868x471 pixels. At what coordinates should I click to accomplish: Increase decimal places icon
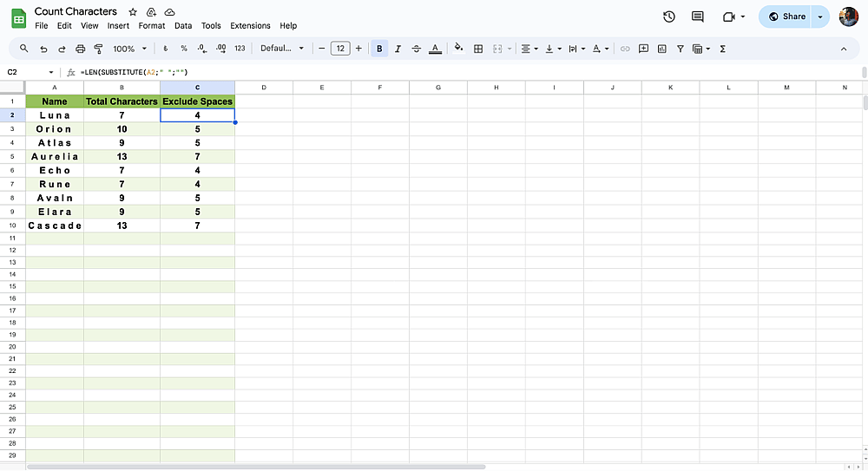[220, 49]
